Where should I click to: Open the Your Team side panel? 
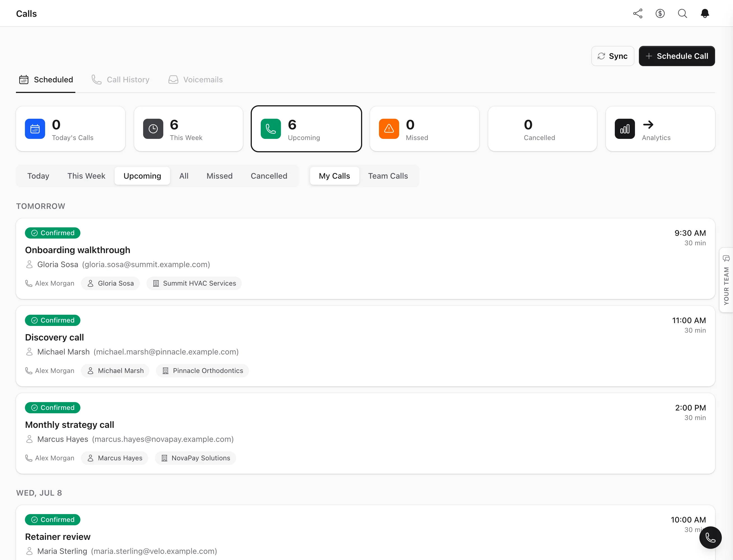click(x=726, y=280)
